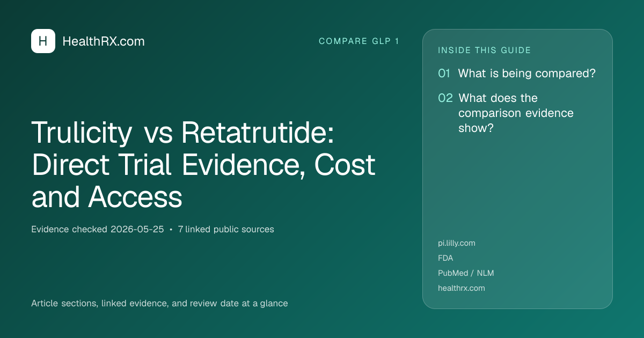Screen dimensions: 644x338
Task: Click the healthrx.com source entry
Action: point(462,288)
